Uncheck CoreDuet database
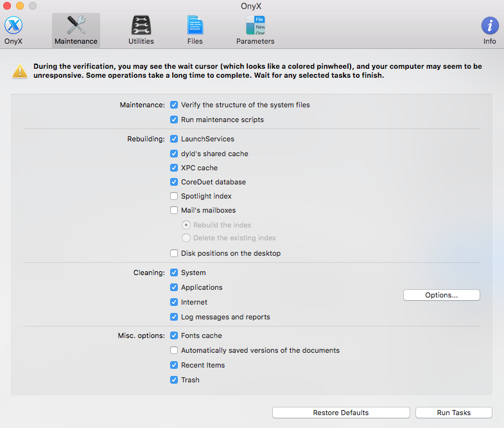504x428 pixels. [x=174, y=182]
